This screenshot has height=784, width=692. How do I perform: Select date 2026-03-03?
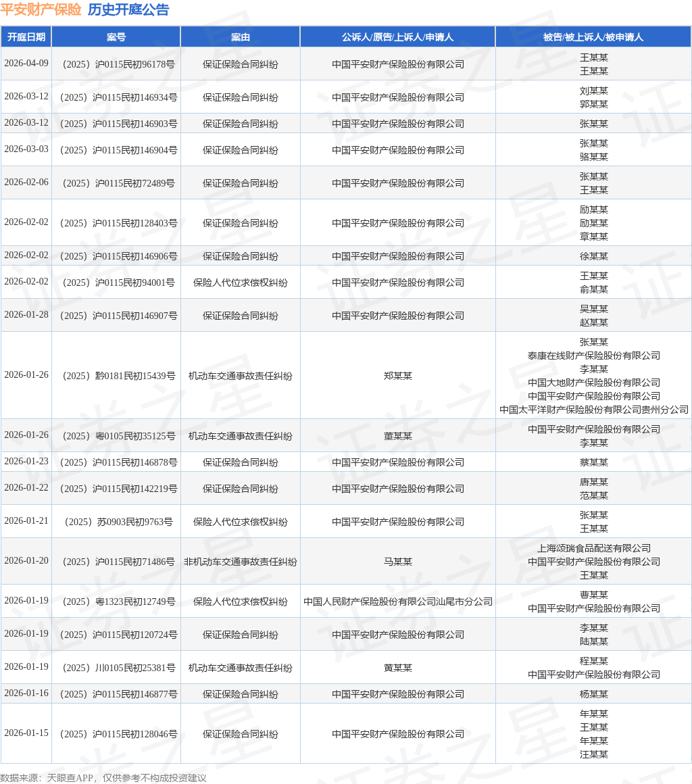[x=26, y=149]
